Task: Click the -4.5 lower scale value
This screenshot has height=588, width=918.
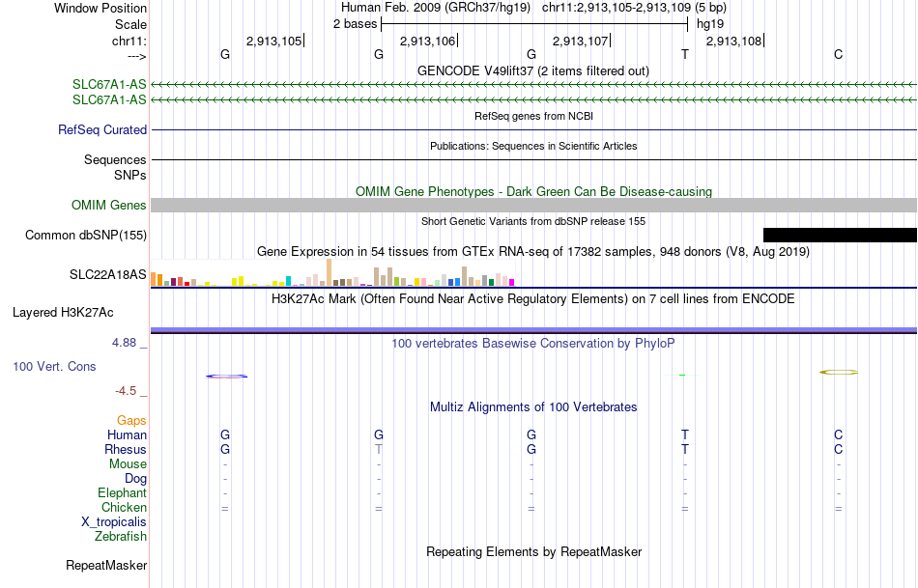Action: click(x=126, y=391)
